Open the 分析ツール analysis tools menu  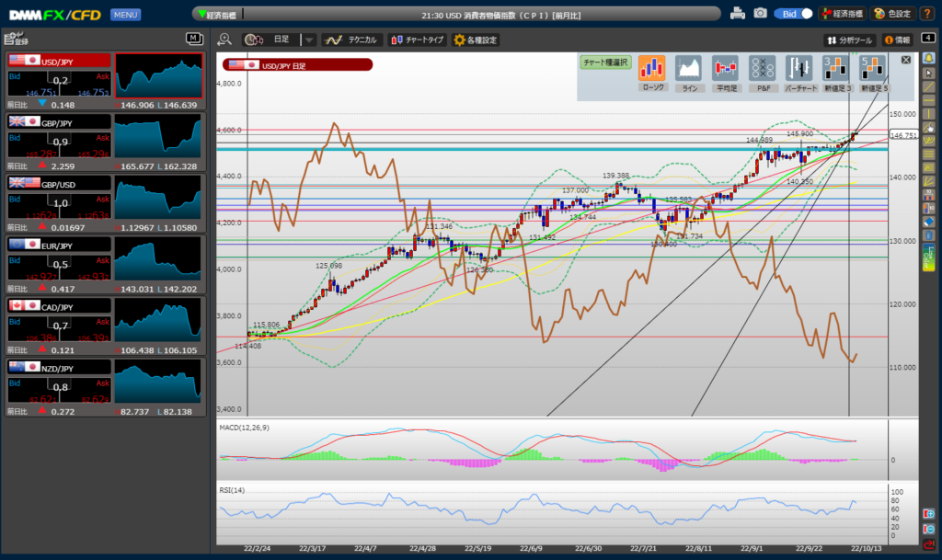[x=848, y=40]
